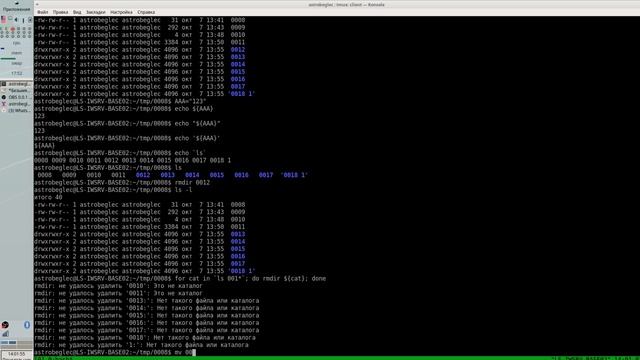Click the rmdir error line for '0014:'

pyautogui.click(x=147, y=308)
